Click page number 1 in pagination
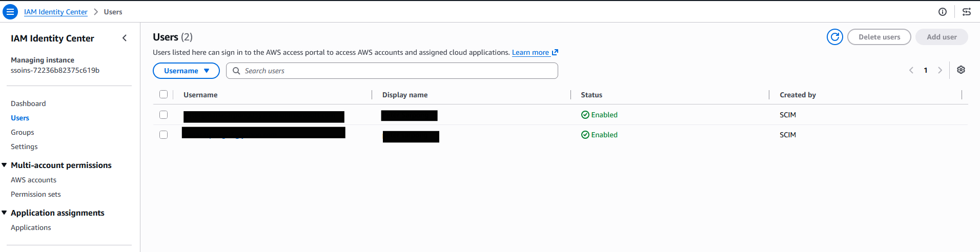Screen dimensions: 980x252 926,70
